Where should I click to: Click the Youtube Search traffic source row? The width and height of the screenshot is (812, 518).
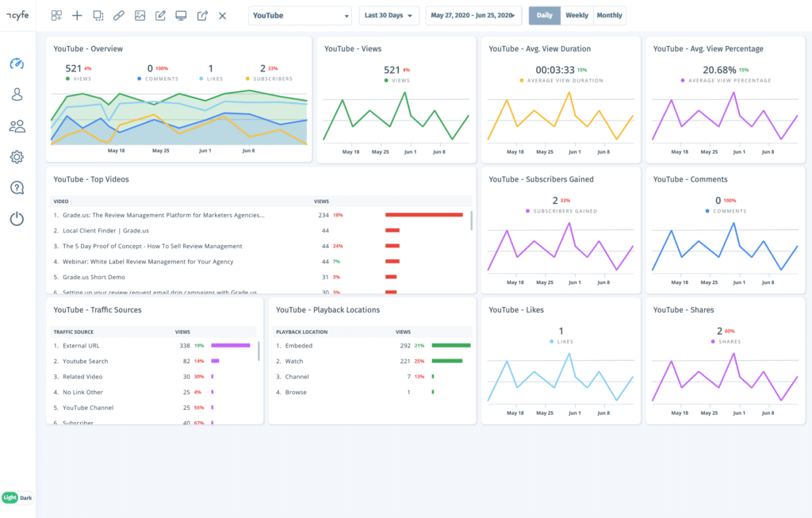tap(154, 361)
